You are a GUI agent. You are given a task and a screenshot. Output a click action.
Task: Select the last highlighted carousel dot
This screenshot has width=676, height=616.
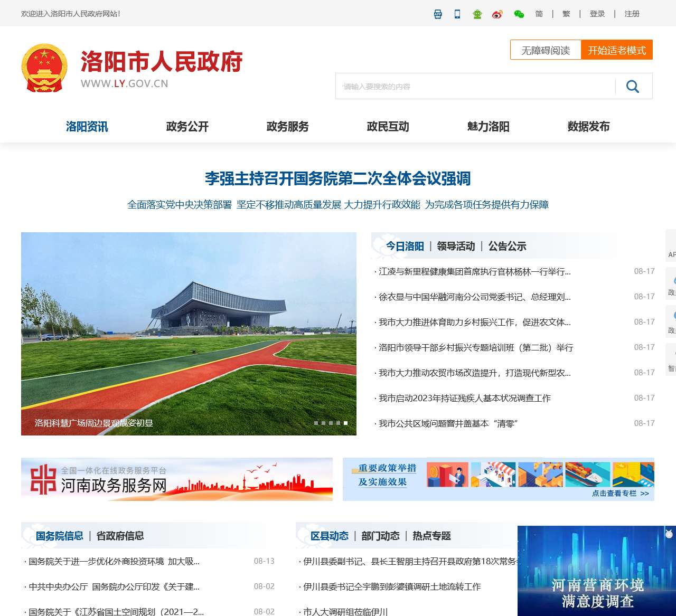(x=345, y=423)
